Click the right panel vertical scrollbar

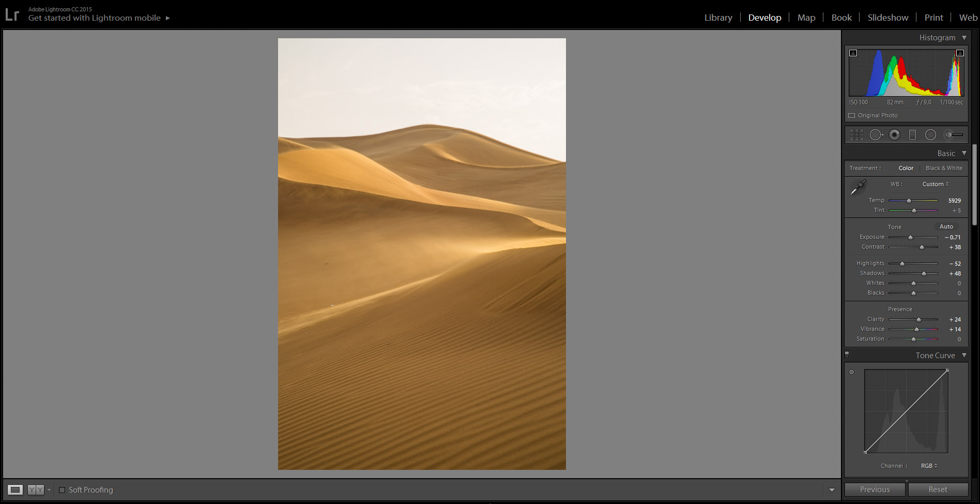tap(974, 185)
